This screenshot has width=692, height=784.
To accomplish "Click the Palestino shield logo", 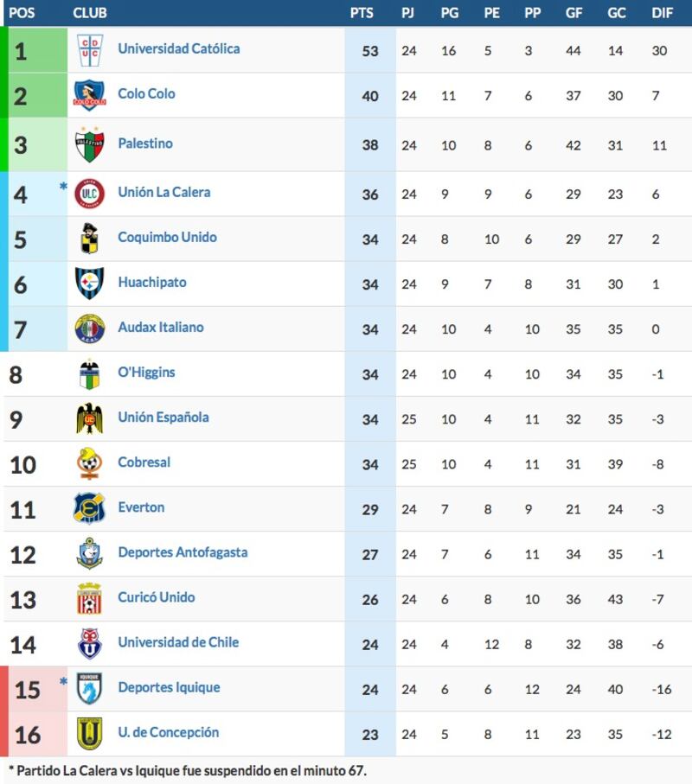I will coord(90,144).
